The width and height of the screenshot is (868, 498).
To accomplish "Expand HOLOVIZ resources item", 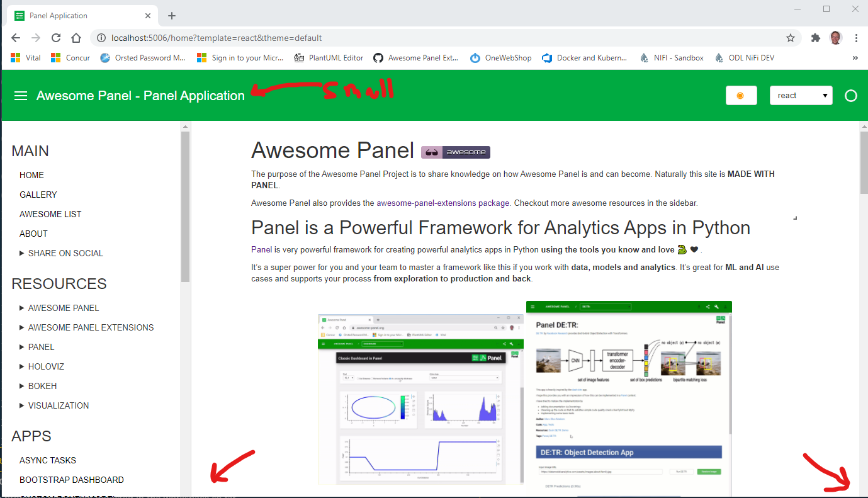I will [42, 366].
